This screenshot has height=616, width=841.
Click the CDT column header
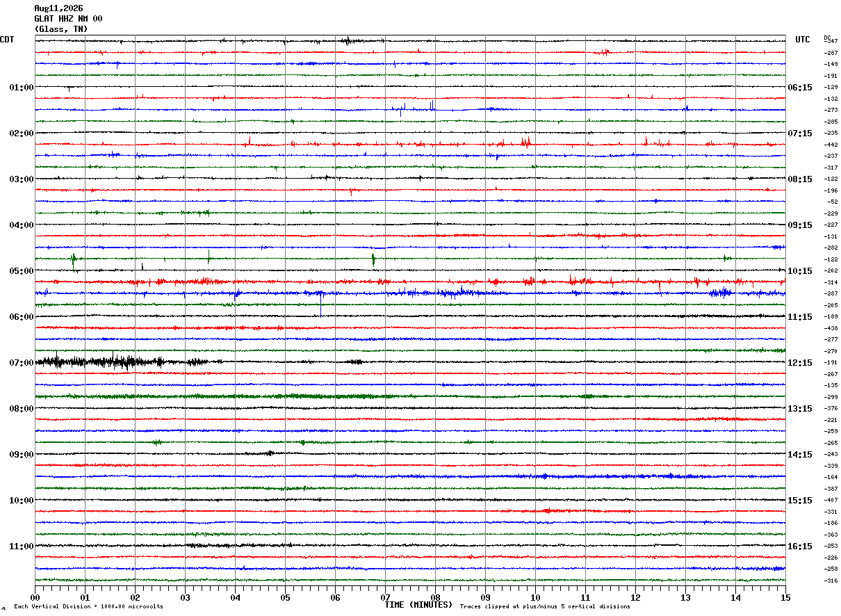(x=7, y=40)
